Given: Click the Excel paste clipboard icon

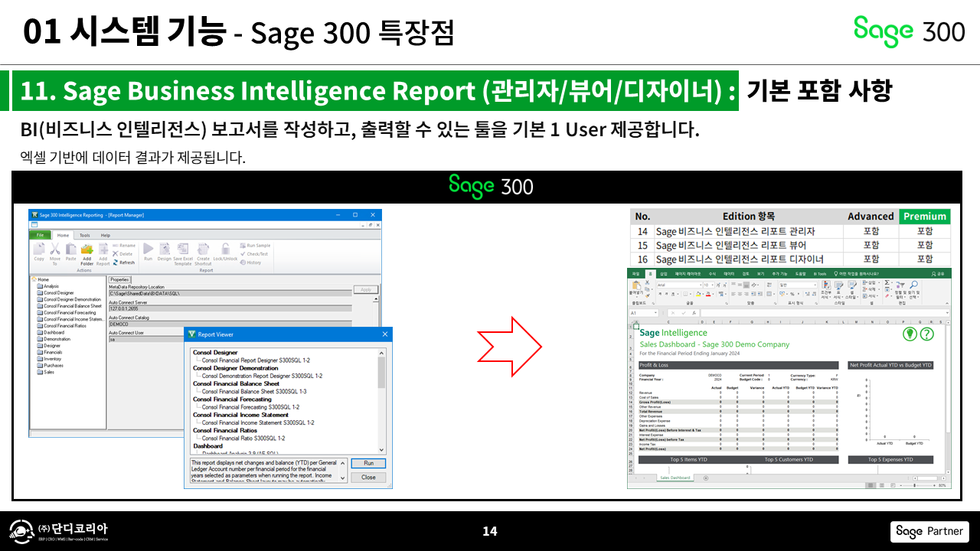Looking at the screenshot, I should [636, 287].
